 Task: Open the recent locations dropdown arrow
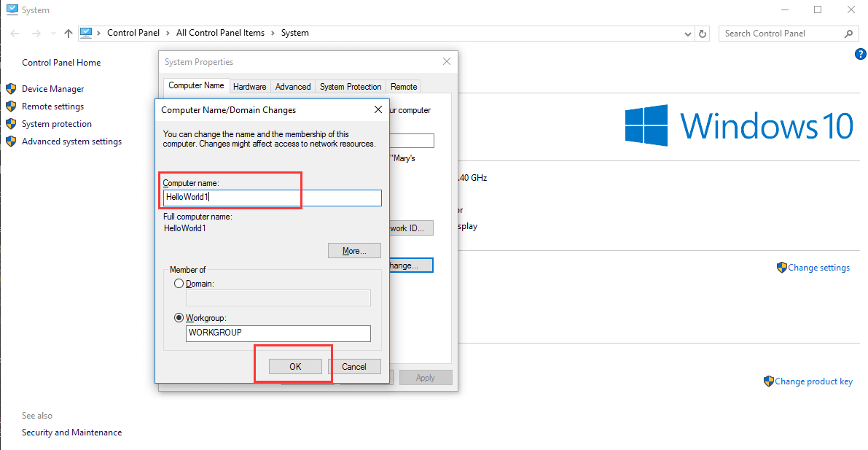[x=53, y=34]
